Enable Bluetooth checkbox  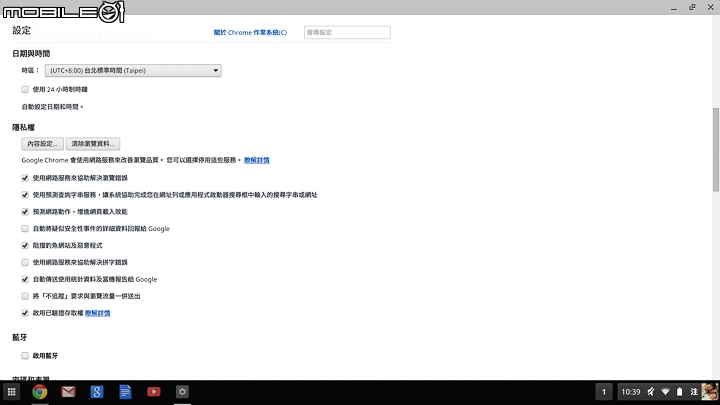25,355
